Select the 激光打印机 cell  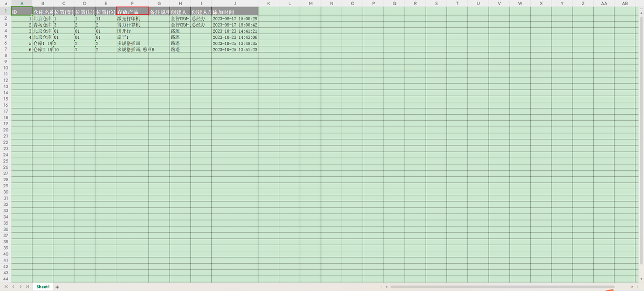[132, 18]
